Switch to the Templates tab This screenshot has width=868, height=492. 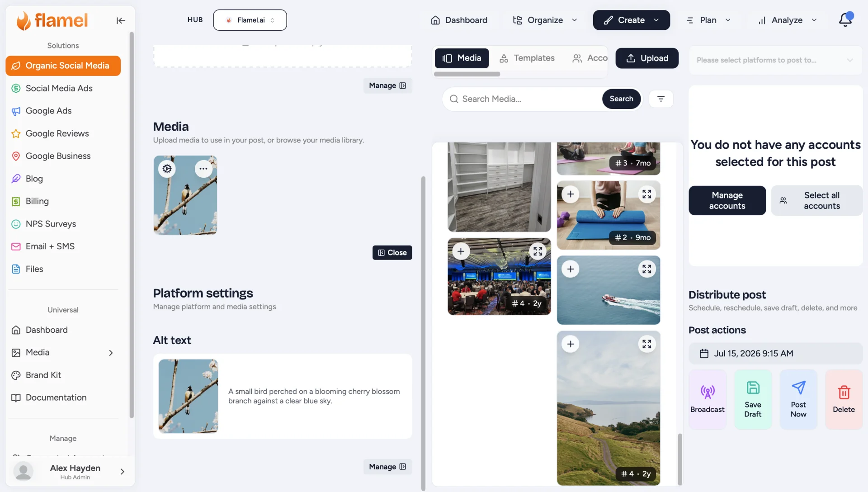tap(527, 58)
